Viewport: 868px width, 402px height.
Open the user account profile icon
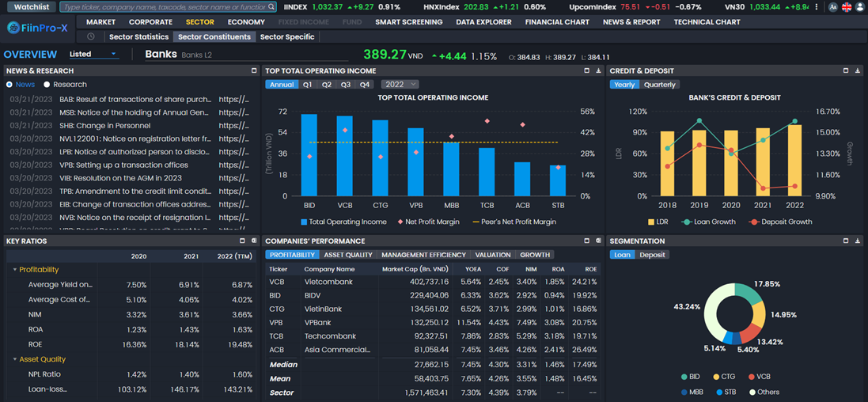tap(859, 7)
